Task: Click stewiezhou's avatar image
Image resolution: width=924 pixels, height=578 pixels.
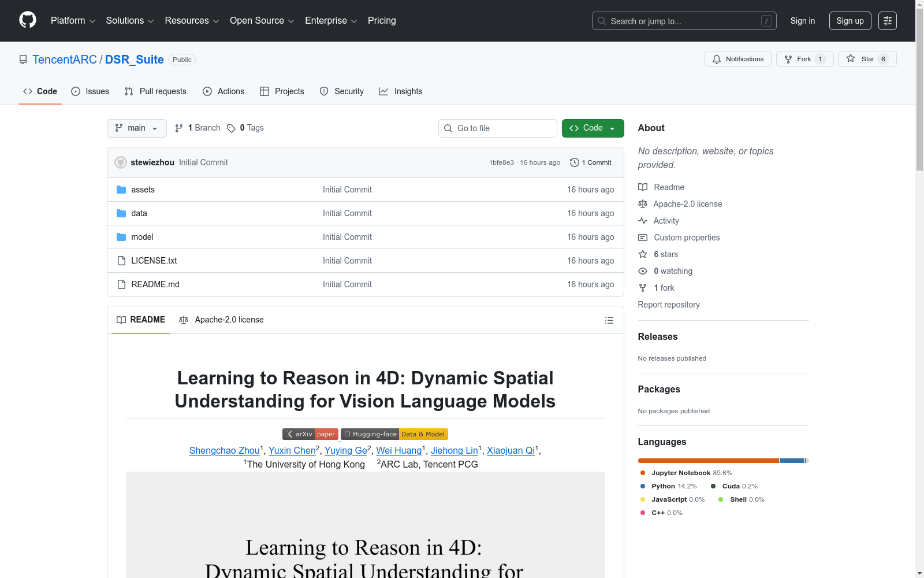Action: [x=121, y=162]
